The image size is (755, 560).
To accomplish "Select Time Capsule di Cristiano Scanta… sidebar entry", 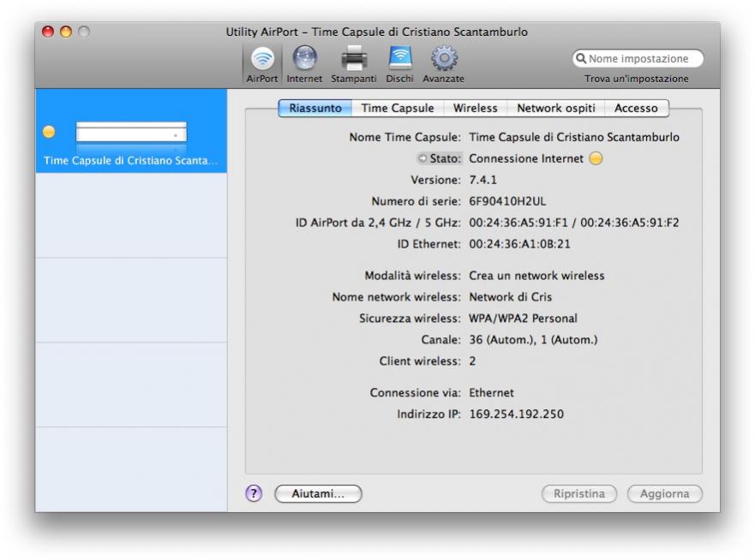I will pyautogui.click(x=131, y=131).
